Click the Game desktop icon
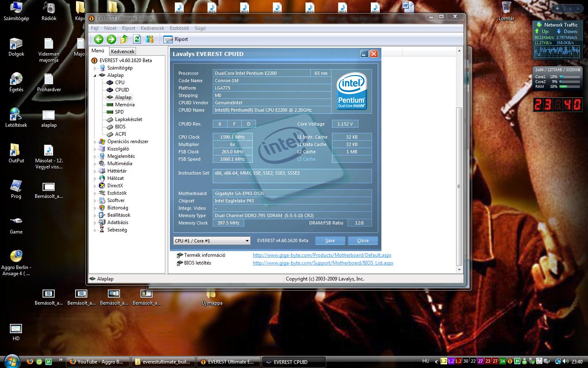Viewport: 588px width, 368px height. pos(16,224)
